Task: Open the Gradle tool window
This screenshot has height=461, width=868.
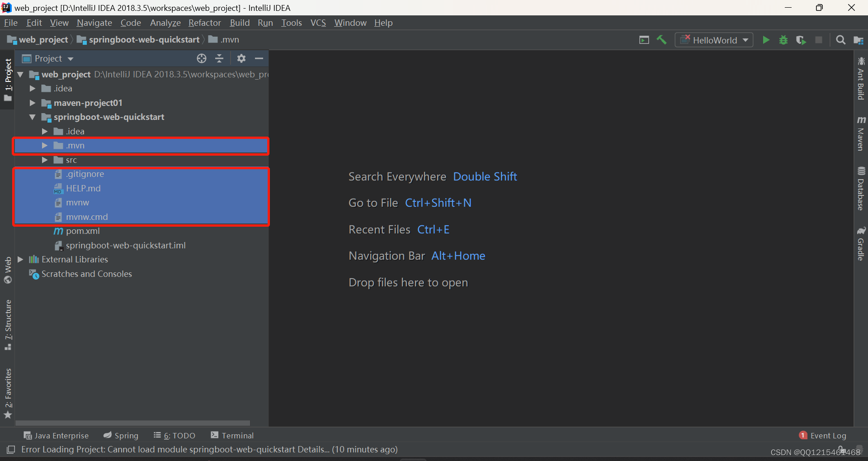Action: click(861, 243)
